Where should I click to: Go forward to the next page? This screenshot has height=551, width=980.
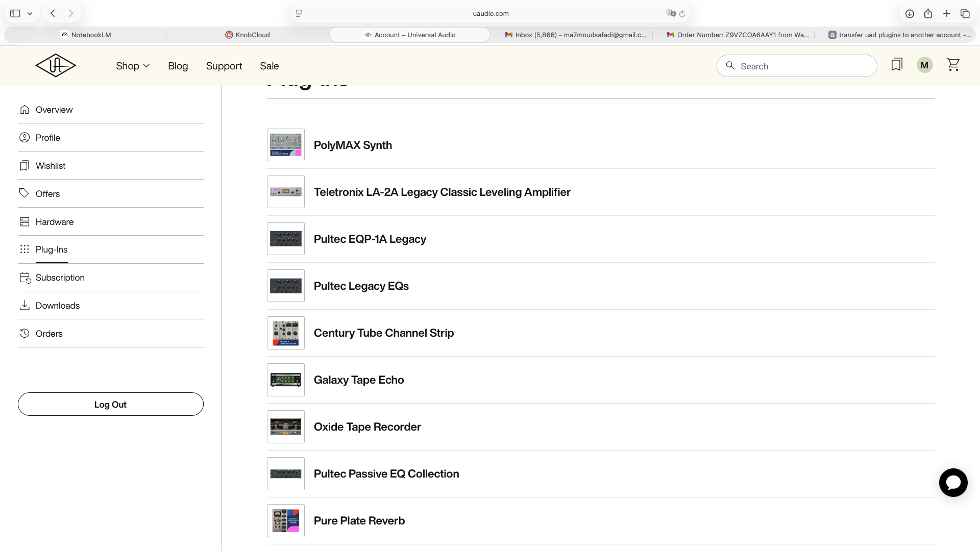(x=71, y=14)
